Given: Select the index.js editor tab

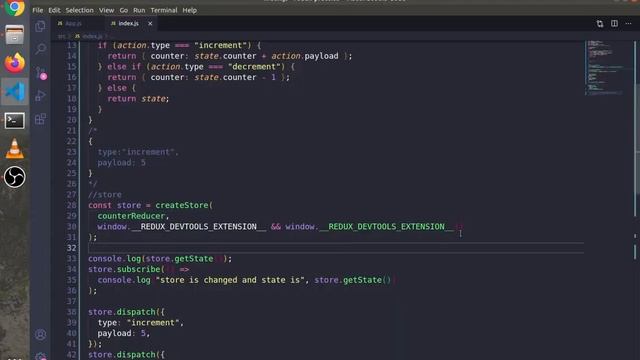Looking at the screenshot, I should click(x=128, y=24).
